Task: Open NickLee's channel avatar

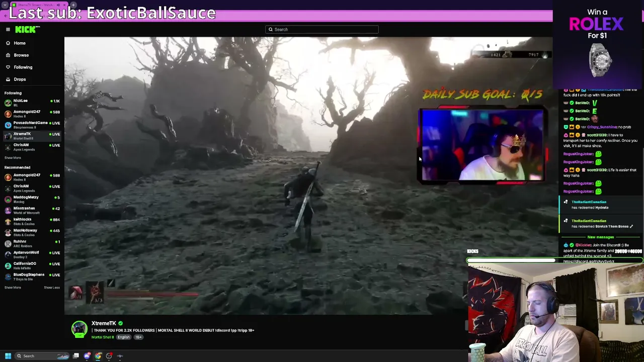Action: point(8,103)
